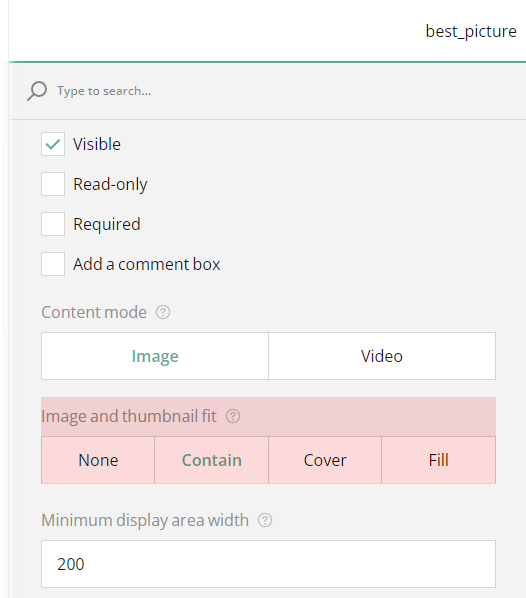
Task: Click the search magnifier icon
Action: tap(37, 91)
